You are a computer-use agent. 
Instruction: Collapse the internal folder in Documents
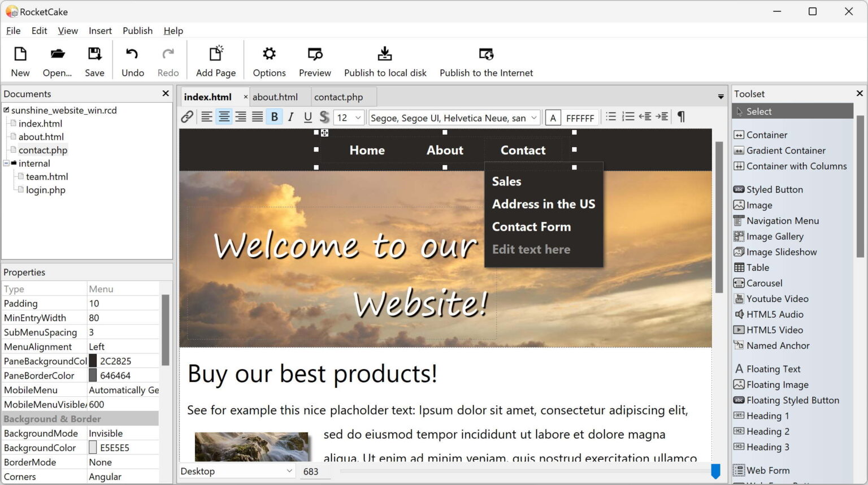click(x=6, y=163)
